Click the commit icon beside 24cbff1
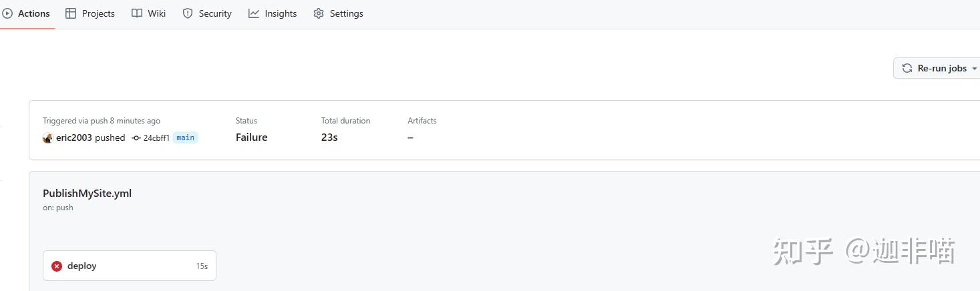 coord(136,138)
